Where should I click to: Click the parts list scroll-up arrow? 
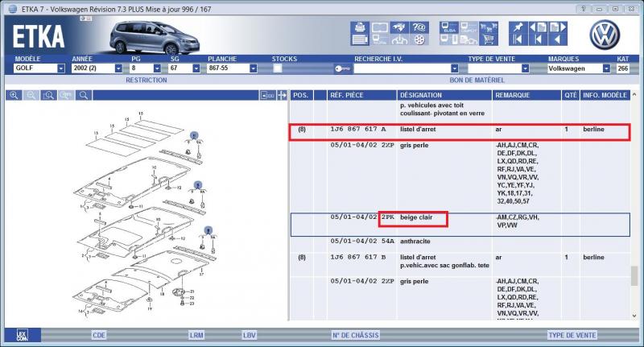[634, 95]
